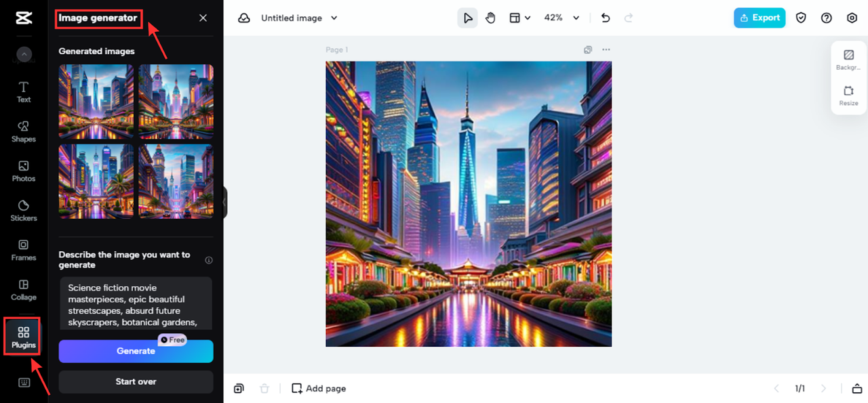This screenshot has height=403, width=868.
Task: Click the 1/1 page indicator
Action: point(800,388)
